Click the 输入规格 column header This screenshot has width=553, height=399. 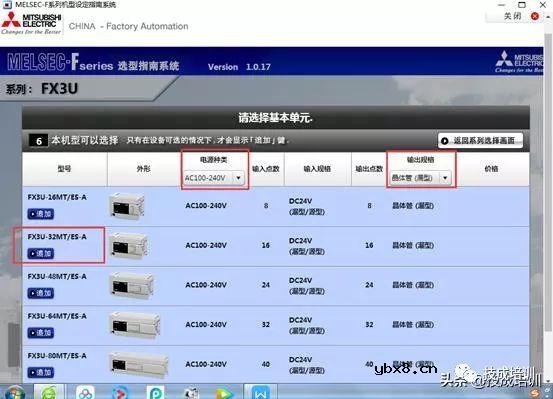click(x=317, y=169)
